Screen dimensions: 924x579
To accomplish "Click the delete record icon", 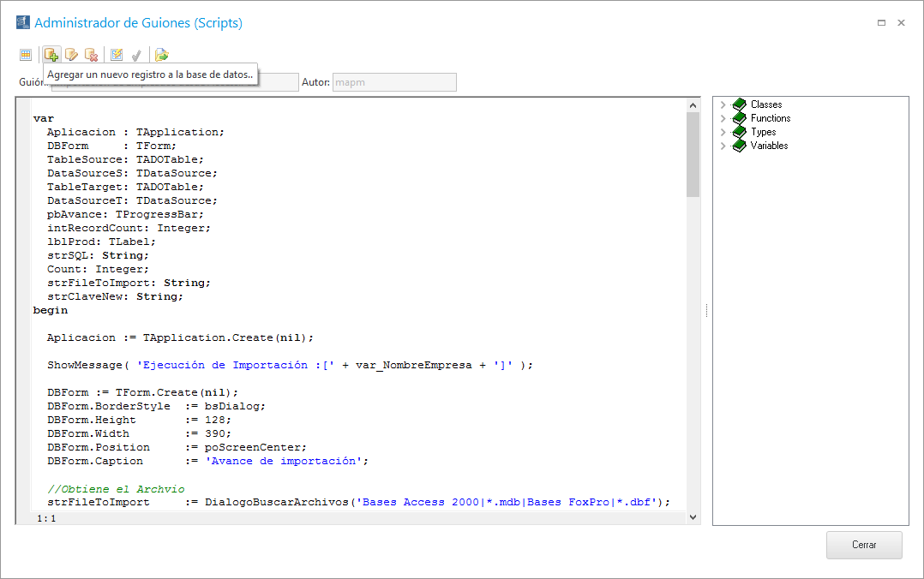I will 91,55.
